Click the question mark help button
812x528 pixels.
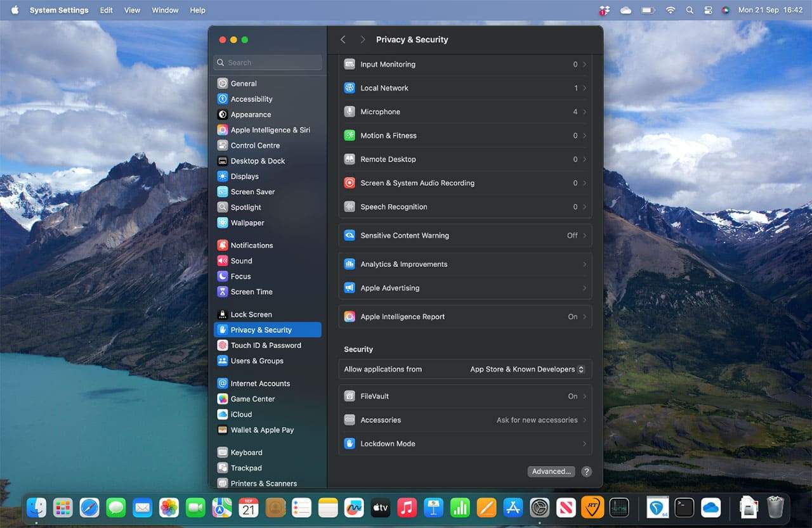click(587, 472)
